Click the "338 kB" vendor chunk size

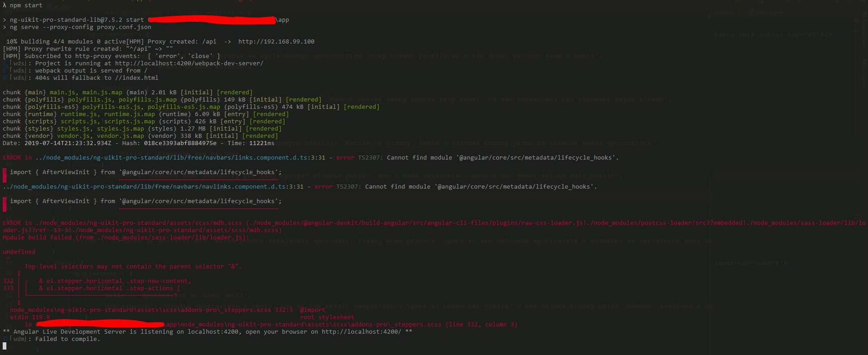pos(191,136)
